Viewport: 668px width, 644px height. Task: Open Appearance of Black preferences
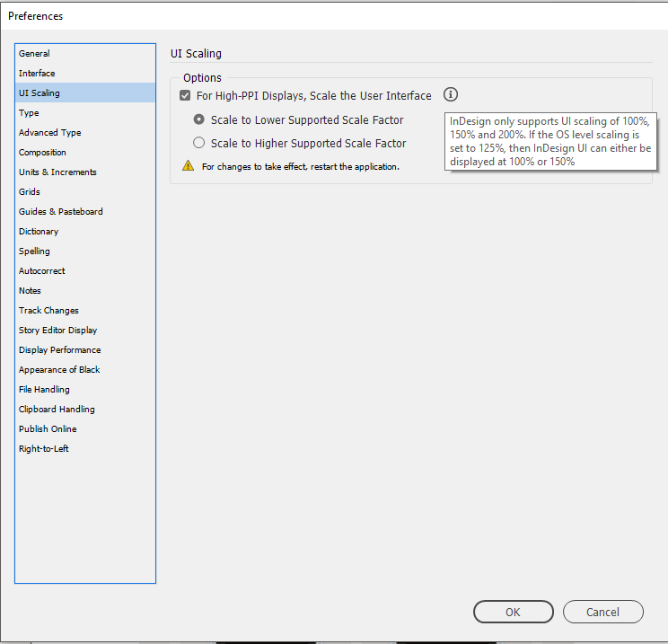[x=85, y=369]
